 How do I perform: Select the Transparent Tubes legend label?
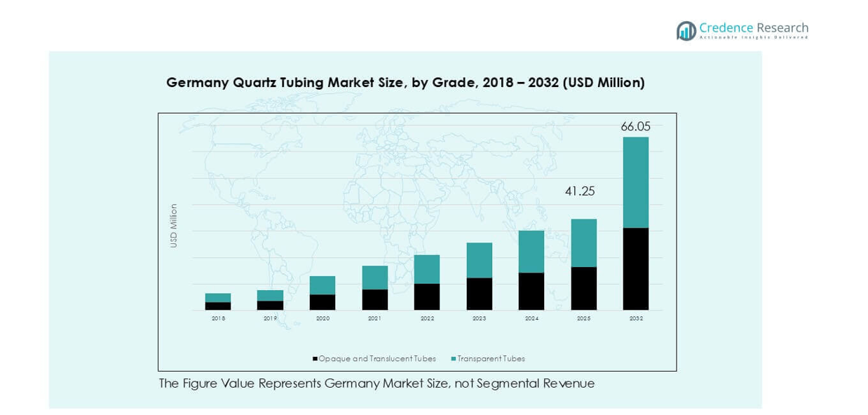[x=491, y=359]
